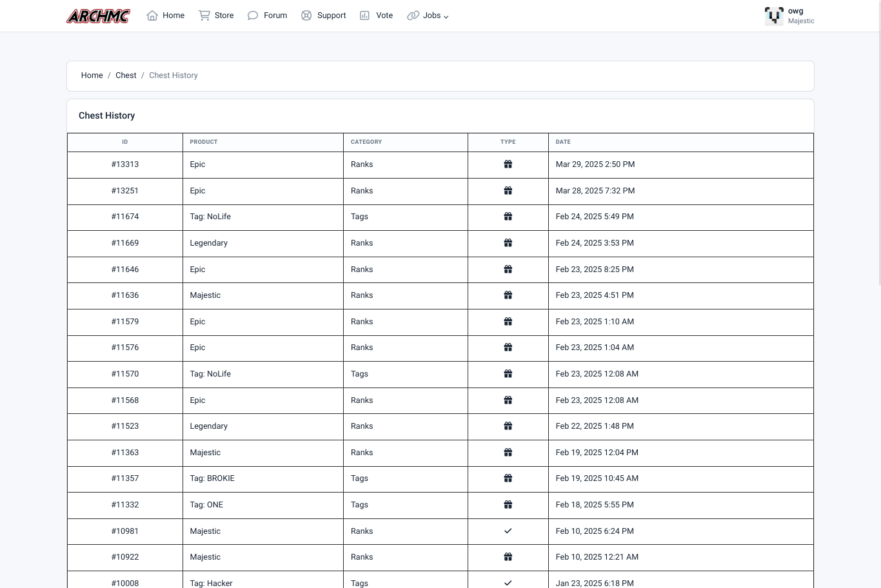Click the ArchMC logo
Image resolution: width=881 pixels, height=588 pixels.
coord(99,15)
